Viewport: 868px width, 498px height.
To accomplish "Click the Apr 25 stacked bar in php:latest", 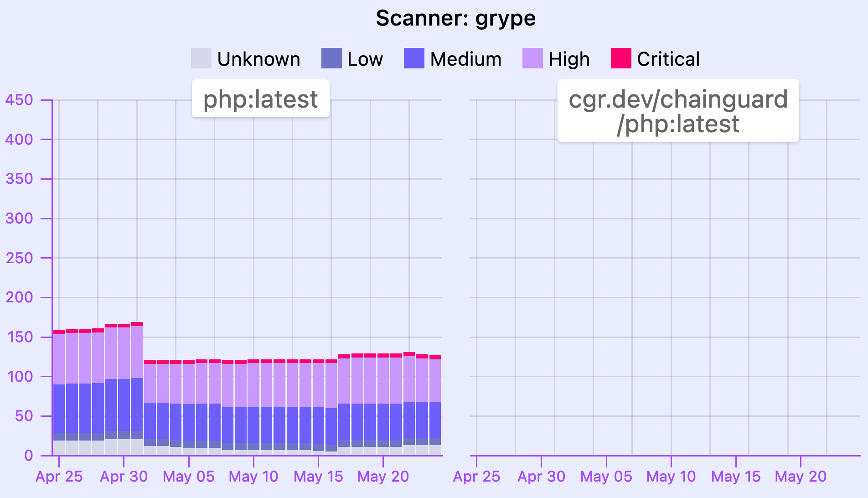I will coord(59,392).
